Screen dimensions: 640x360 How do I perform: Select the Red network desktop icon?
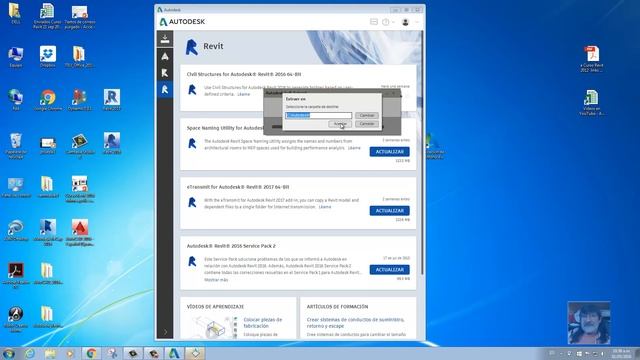16,100
